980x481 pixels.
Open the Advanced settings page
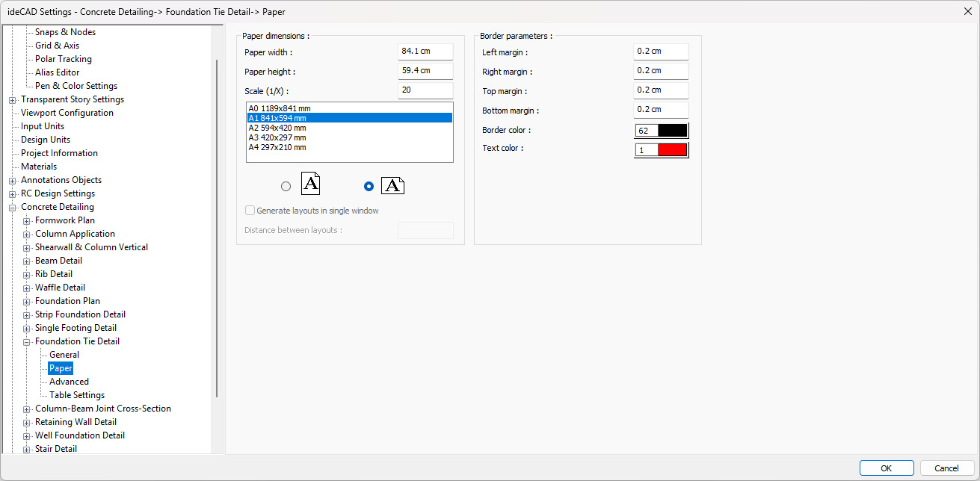(69, 382)
